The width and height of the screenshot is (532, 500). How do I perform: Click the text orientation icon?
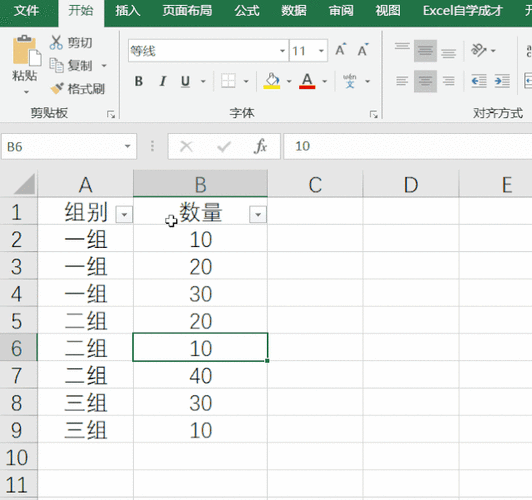click(x=478, y=50)
